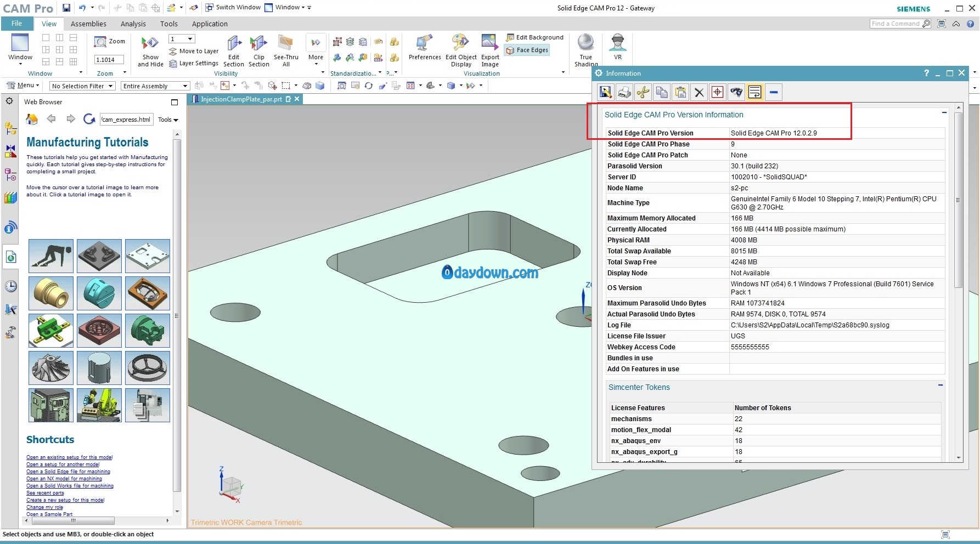The width and height of the screenshot is (980, 544).
Task: Collapse Solid Edge CAM Pro Version Information section
Action: 944,112
